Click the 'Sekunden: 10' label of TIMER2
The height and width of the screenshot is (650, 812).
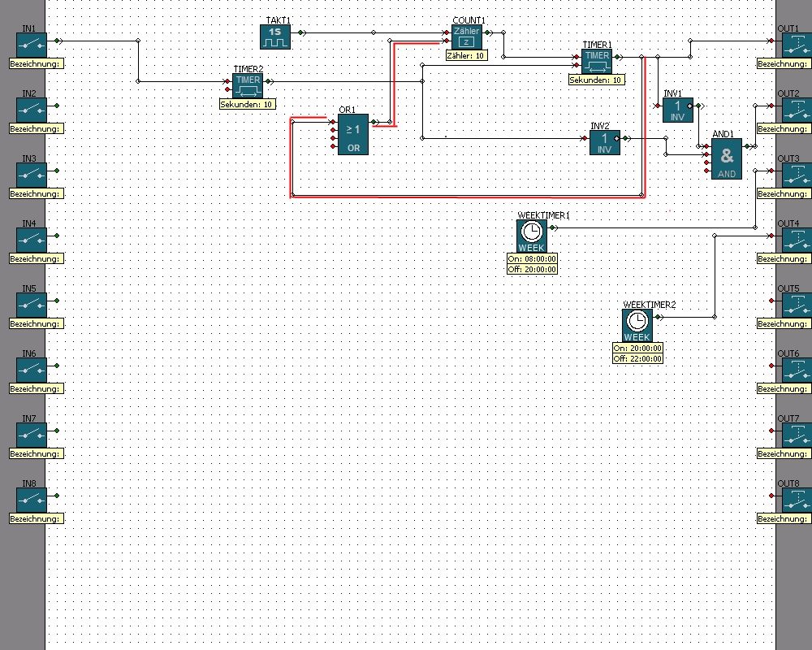tap(248, 105)
